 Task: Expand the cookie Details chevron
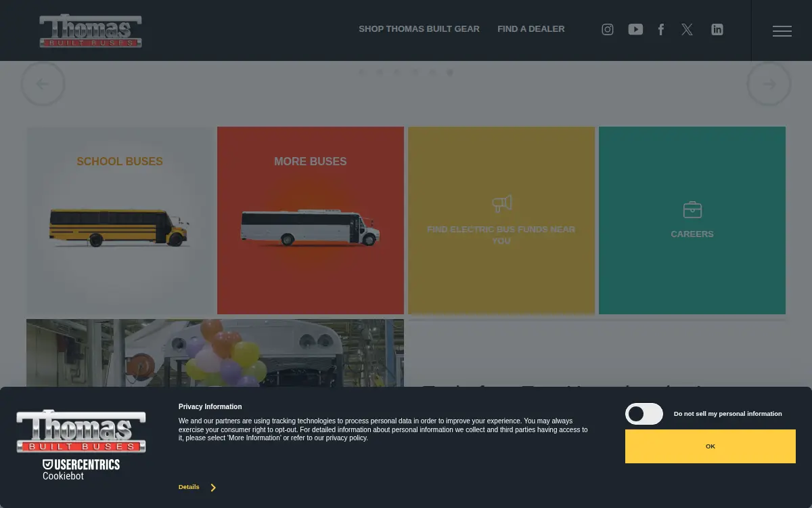click(213, 488)
